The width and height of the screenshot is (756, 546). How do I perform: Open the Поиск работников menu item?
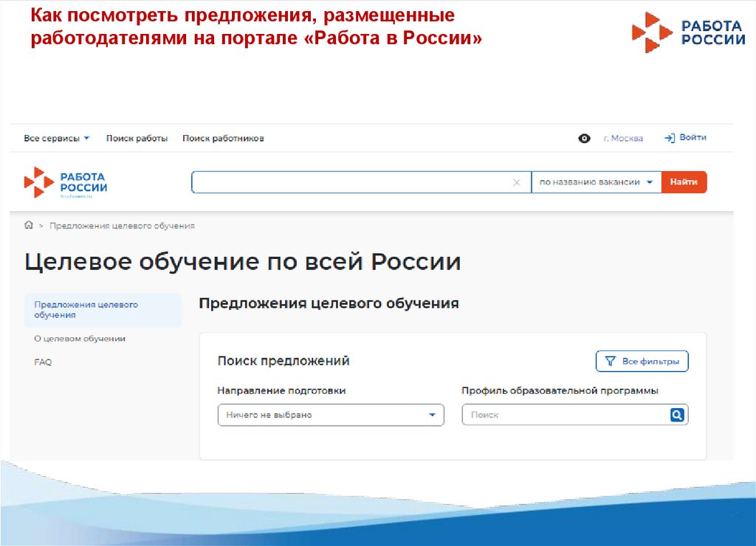click(x=223, y=138)
